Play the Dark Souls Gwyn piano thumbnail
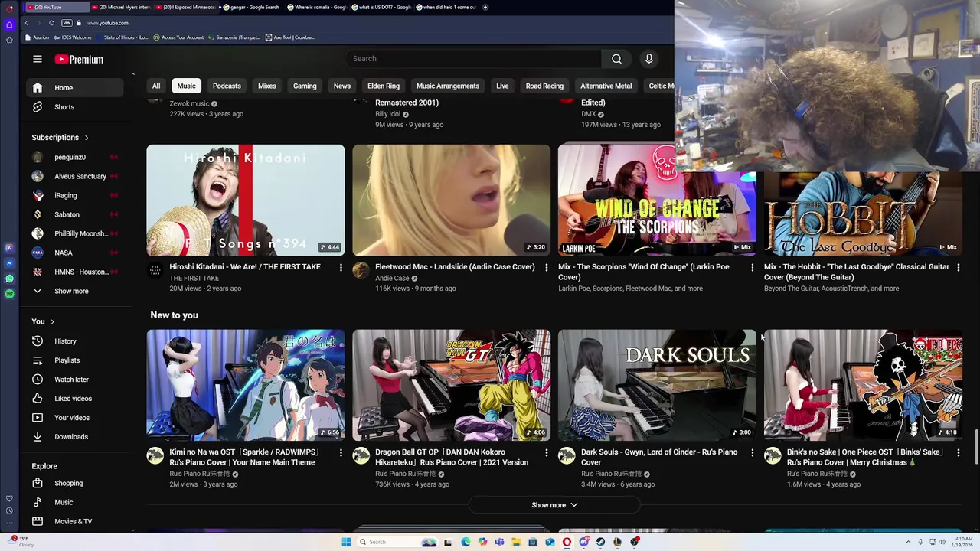This screenshot has height=551, width=980. [x=657, y=385]
